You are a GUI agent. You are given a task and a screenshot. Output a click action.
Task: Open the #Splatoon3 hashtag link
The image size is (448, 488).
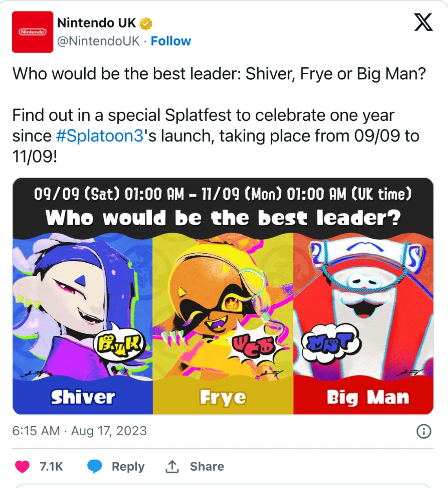[100, 136]
